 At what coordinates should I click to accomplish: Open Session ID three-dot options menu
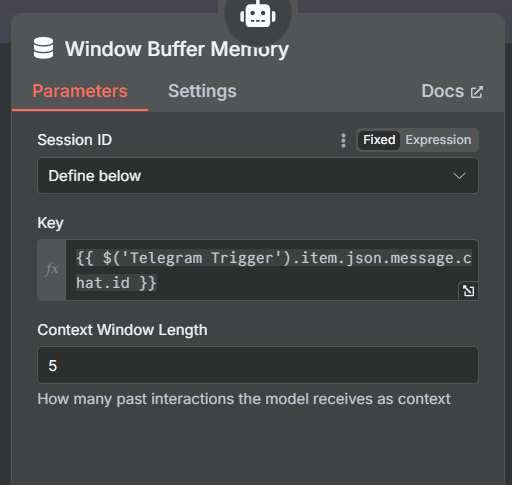[x=343, y=140]
